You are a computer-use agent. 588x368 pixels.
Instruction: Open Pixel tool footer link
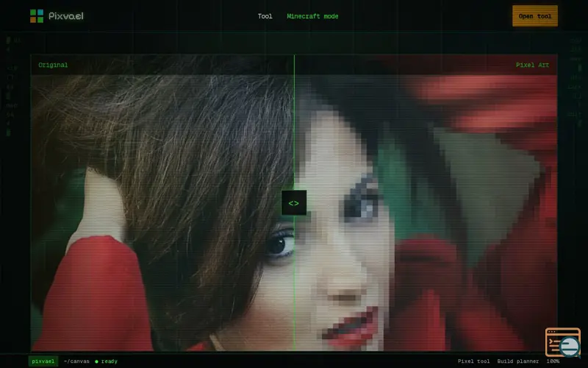tap(473, 361)
